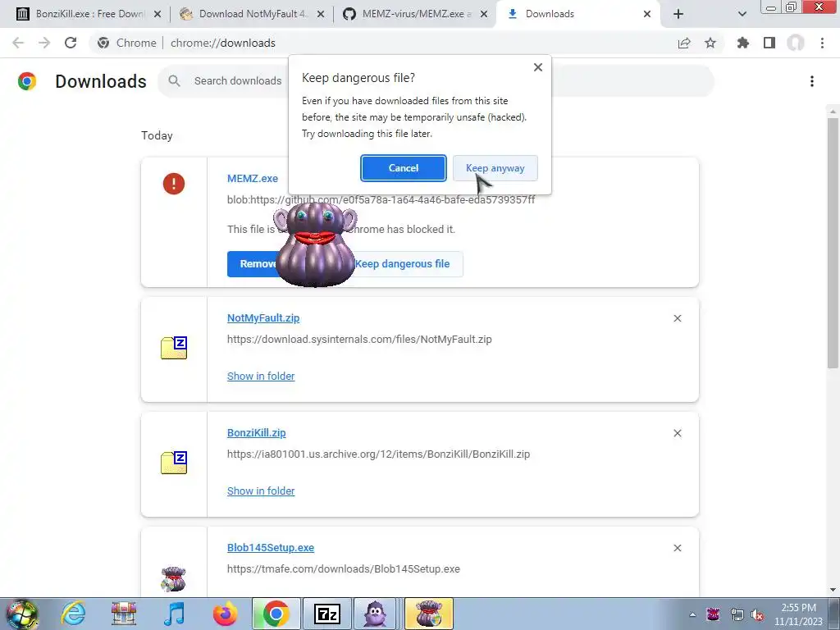Reload the downloads page
840x630 pixels.
(x=71, y=43)
